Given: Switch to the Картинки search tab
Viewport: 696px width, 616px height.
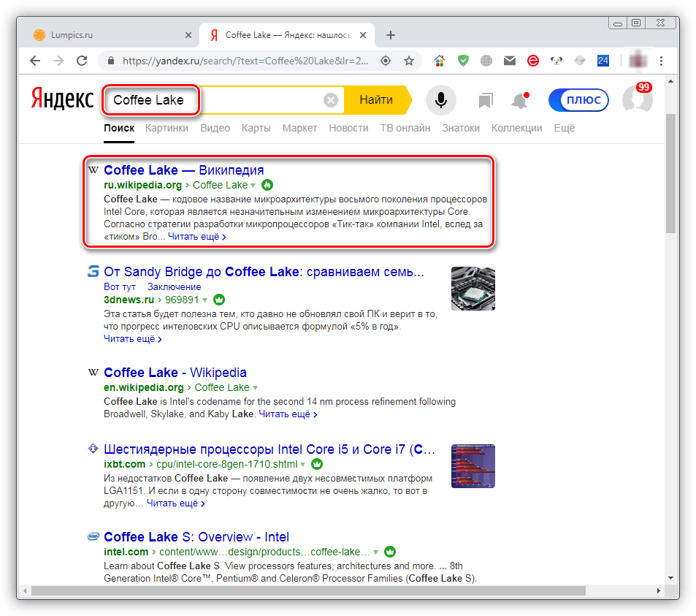Looking at the screenshot, I should 167,128.
